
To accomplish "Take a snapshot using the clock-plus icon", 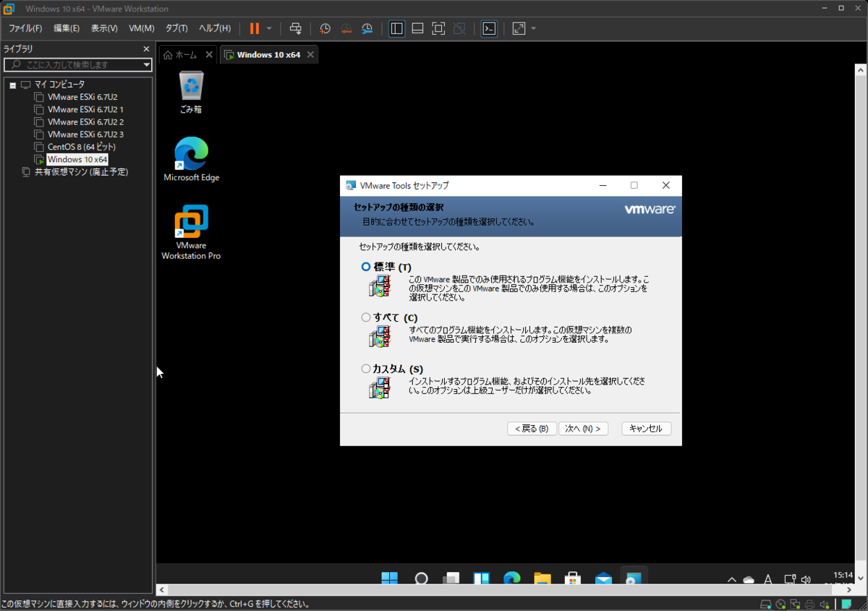I will [325, 28].
